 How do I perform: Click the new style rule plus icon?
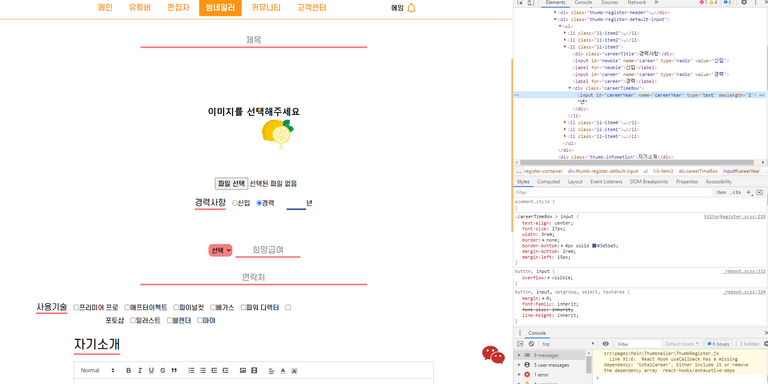point(748,192)
